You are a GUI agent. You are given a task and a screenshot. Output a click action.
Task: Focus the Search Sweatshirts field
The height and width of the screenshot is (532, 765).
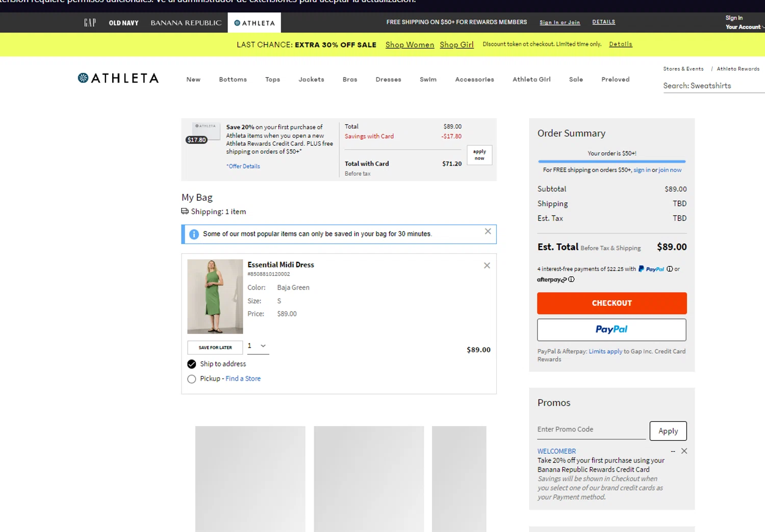coord(714,86)
